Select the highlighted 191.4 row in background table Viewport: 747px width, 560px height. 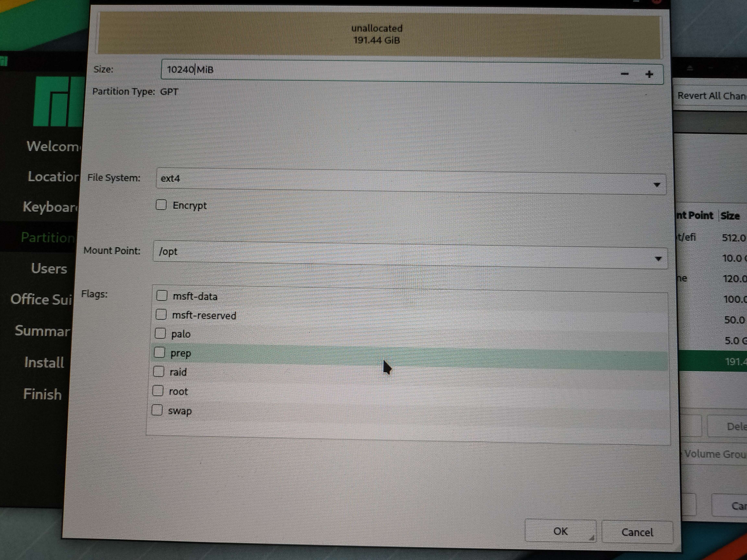coord(713,362)
